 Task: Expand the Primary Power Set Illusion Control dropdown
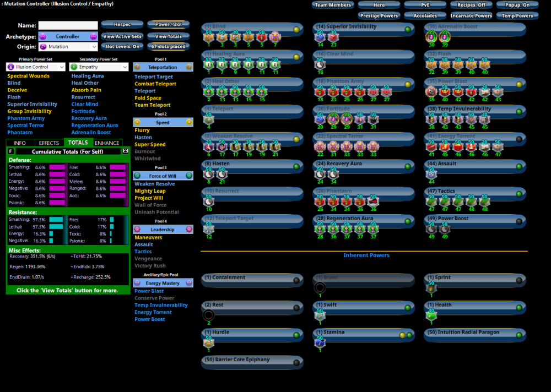[36, 67]
